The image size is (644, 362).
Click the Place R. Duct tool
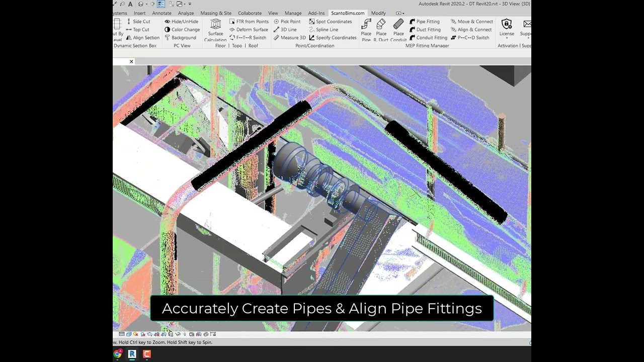coord(381,30)
